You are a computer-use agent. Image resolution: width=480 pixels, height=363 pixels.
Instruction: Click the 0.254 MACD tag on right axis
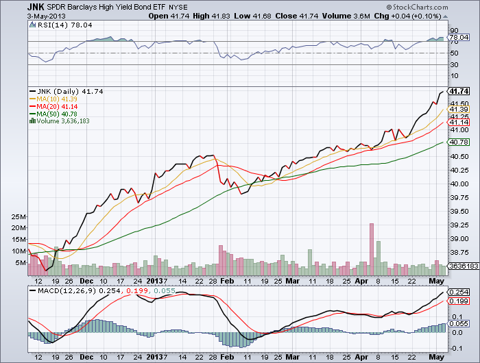click(459, 292)
